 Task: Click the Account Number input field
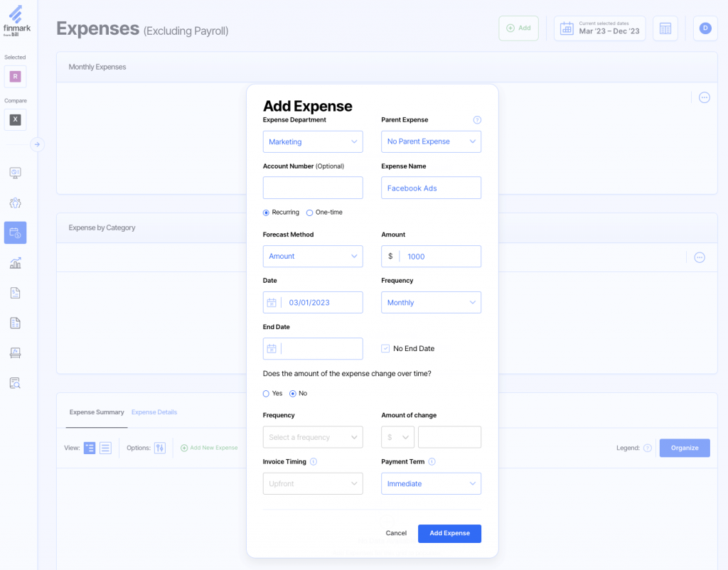[x=313, y=188]
